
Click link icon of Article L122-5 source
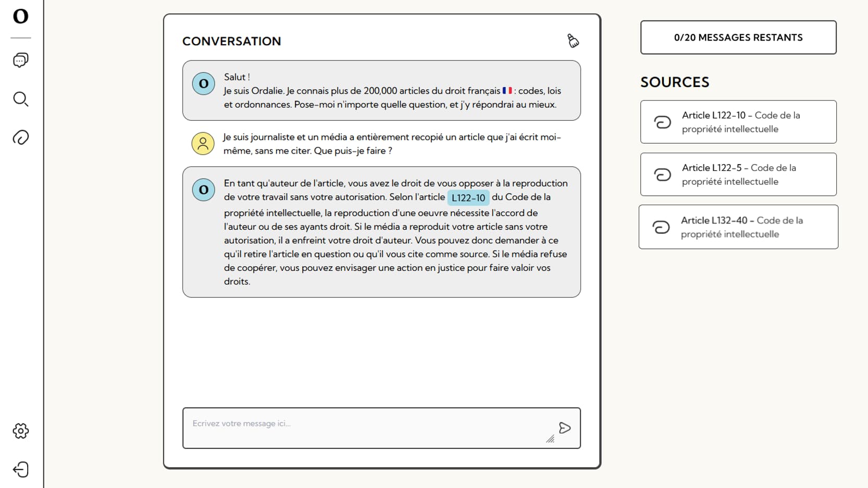[662, 174]
